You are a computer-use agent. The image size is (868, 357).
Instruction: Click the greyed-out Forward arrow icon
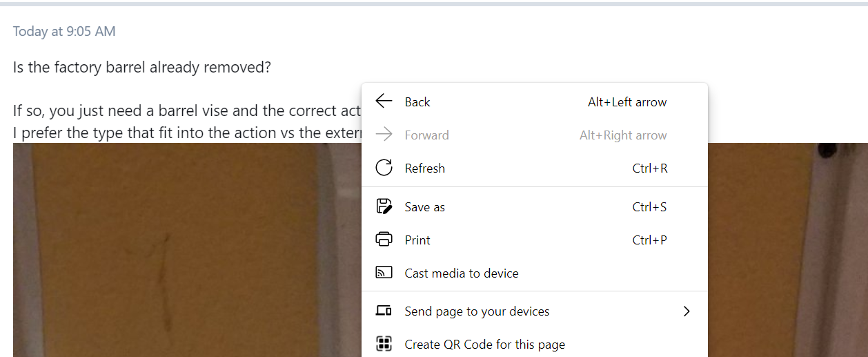(384, 135)
